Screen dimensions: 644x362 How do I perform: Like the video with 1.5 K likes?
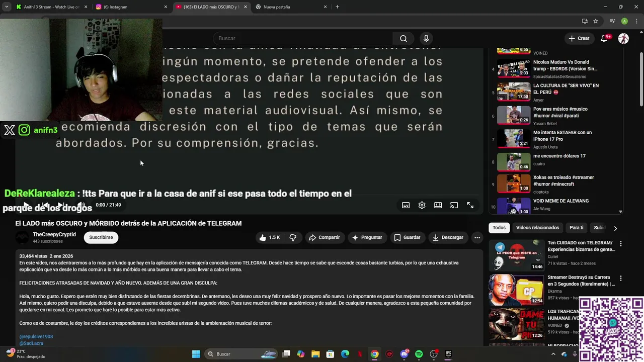[269, 237]
